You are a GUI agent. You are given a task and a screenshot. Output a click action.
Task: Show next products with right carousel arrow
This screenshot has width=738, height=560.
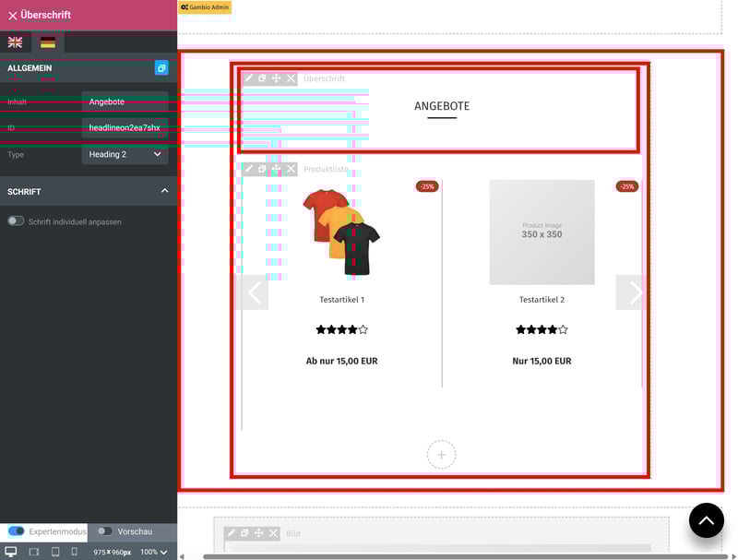tap(634, 292)
